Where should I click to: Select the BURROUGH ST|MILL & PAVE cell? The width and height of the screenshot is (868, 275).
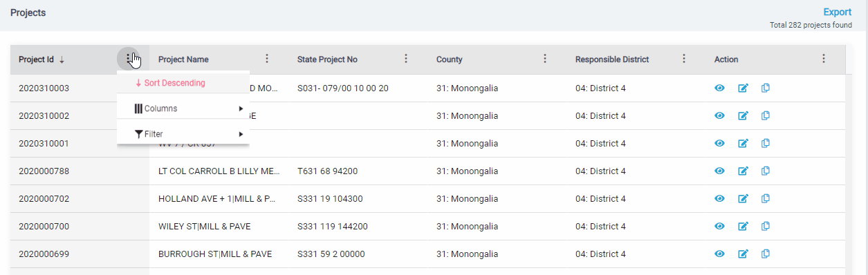pyautogui.click(x=219, y=254)
